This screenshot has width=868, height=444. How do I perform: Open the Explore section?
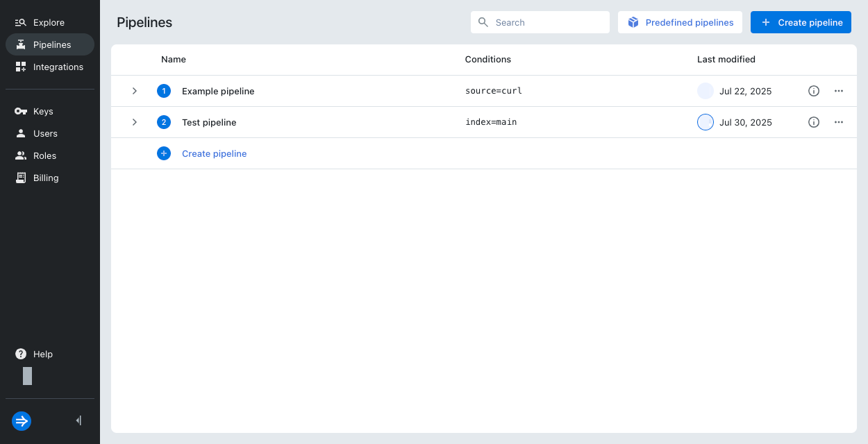(x=49, y=22)
